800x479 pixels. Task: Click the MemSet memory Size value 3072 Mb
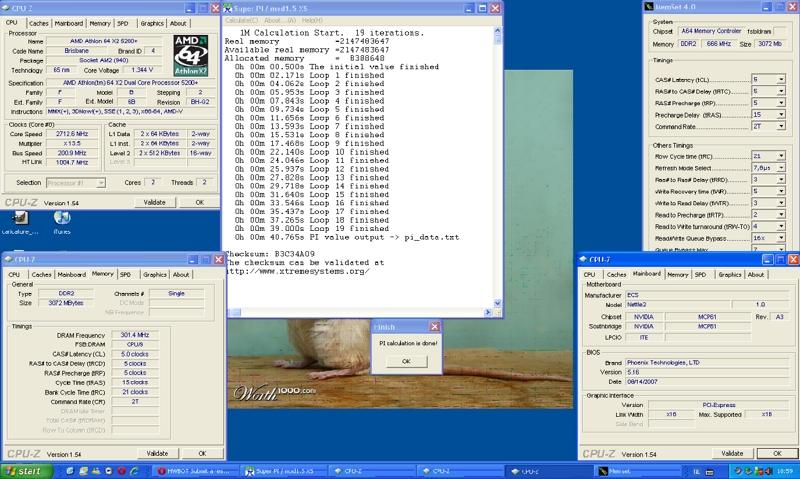coord(769,44)
